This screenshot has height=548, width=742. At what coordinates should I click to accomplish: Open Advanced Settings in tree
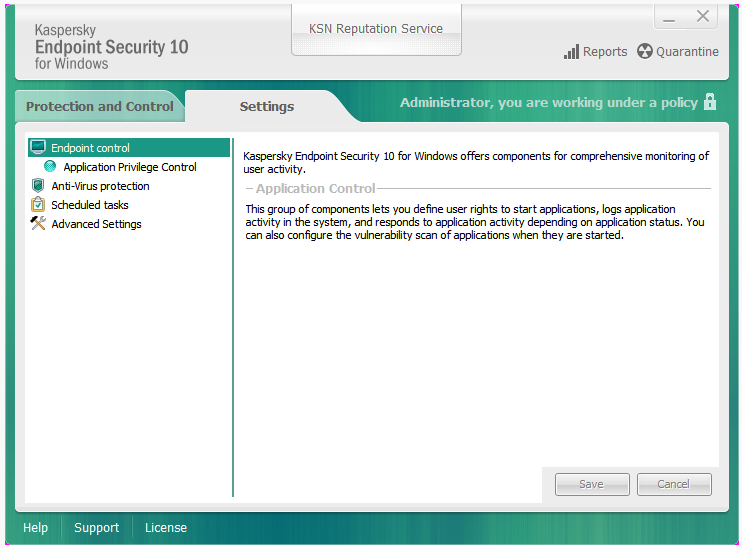point(96,224)
